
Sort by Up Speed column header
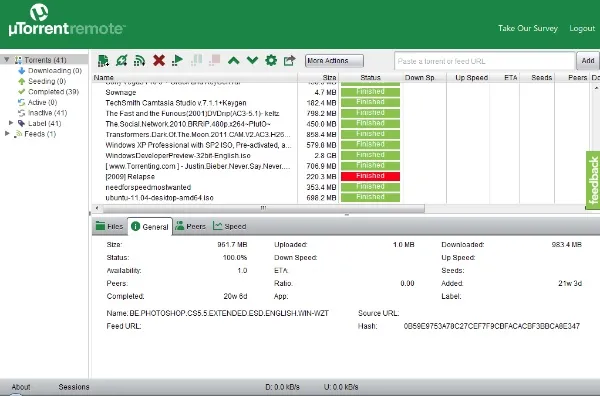468,78
